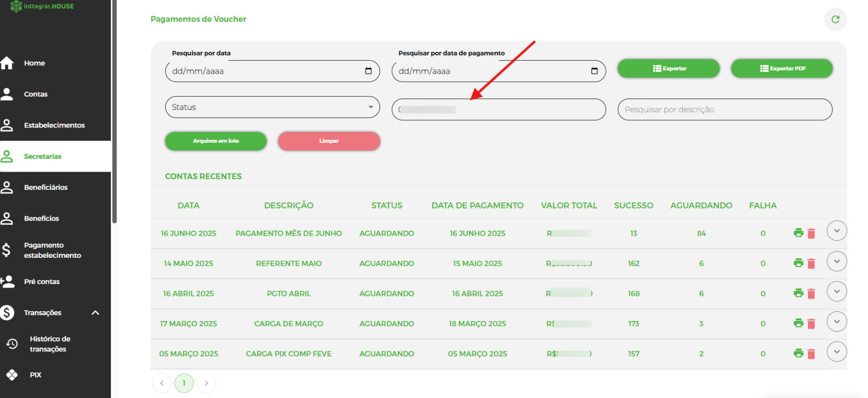Click printer icon for PGTO ABRIL row
The height and width of the screenshot is (398, 868).
(798, 293)
